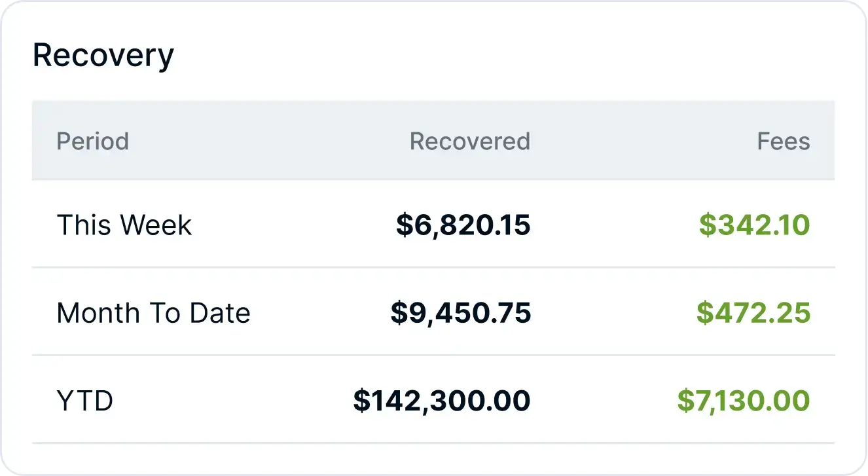Sort by the Fees column header

[783, 141]
